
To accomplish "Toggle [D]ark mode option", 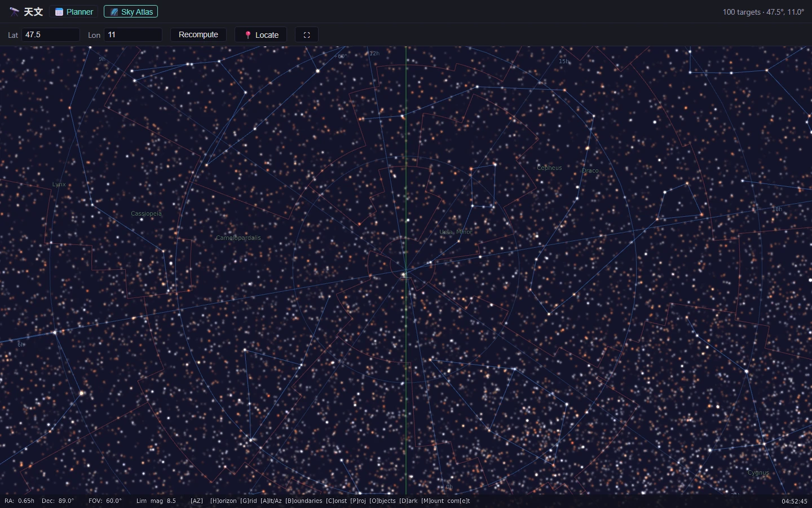I will point(408,501).
